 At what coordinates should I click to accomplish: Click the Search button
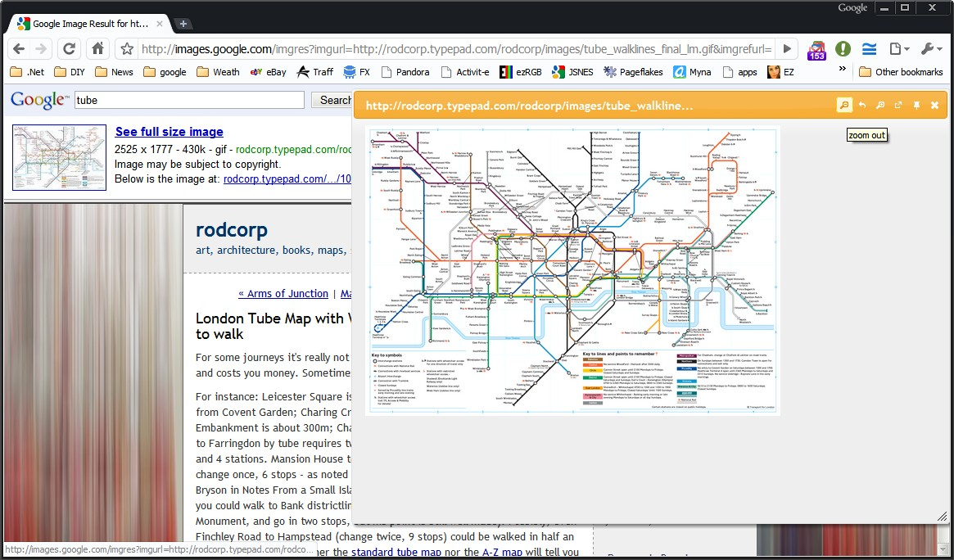pos(332,101)
